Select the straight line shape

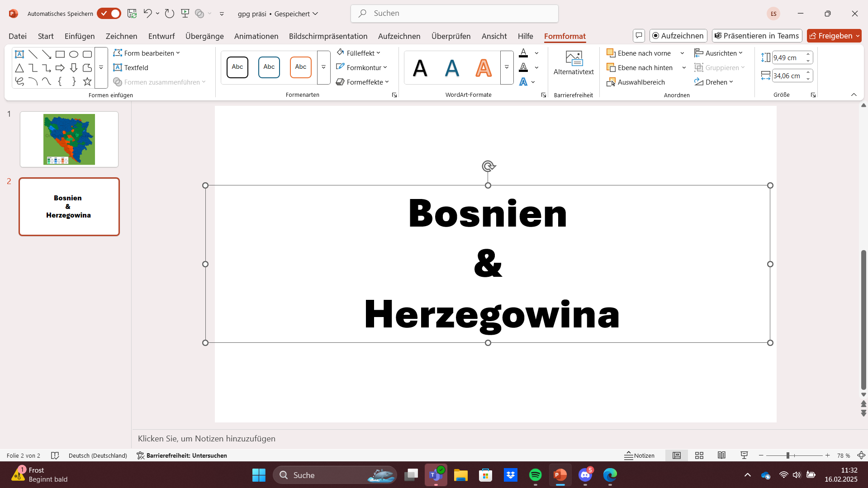[x=33, y=54]
